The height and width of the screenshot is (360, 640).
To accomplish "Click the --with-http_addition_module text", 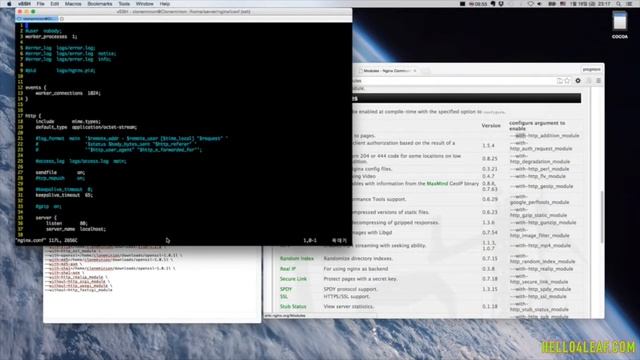I will click(x=544, y=136).
